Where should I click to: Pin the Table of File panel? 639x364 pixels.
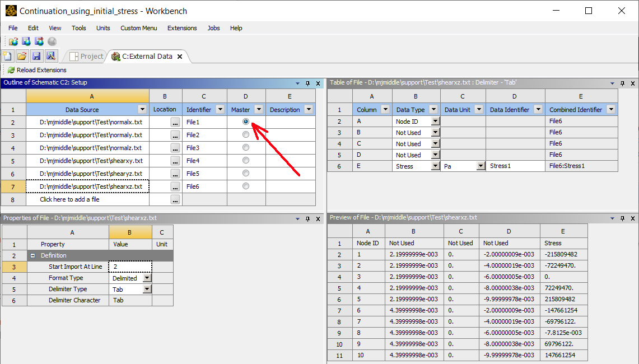click(622, 83)
